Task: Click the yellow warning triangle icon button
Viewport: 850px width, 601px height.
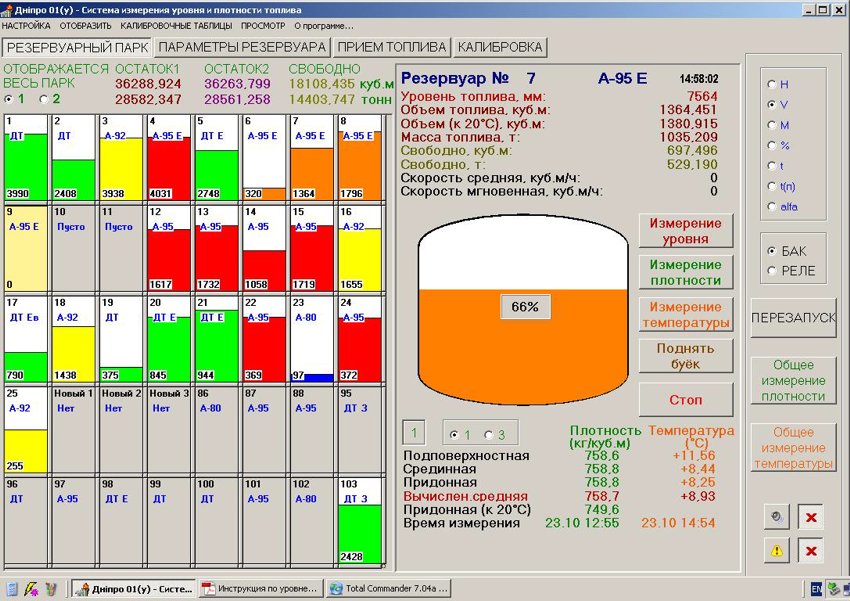Action: [777, 551]
